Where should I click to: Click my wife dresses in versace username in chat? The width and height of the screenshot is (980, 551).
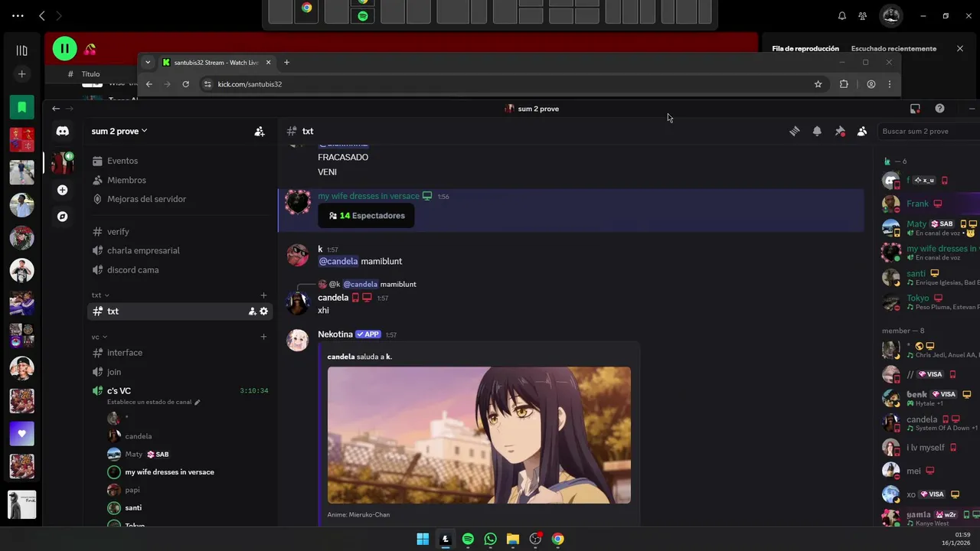[x=368, y=197]
